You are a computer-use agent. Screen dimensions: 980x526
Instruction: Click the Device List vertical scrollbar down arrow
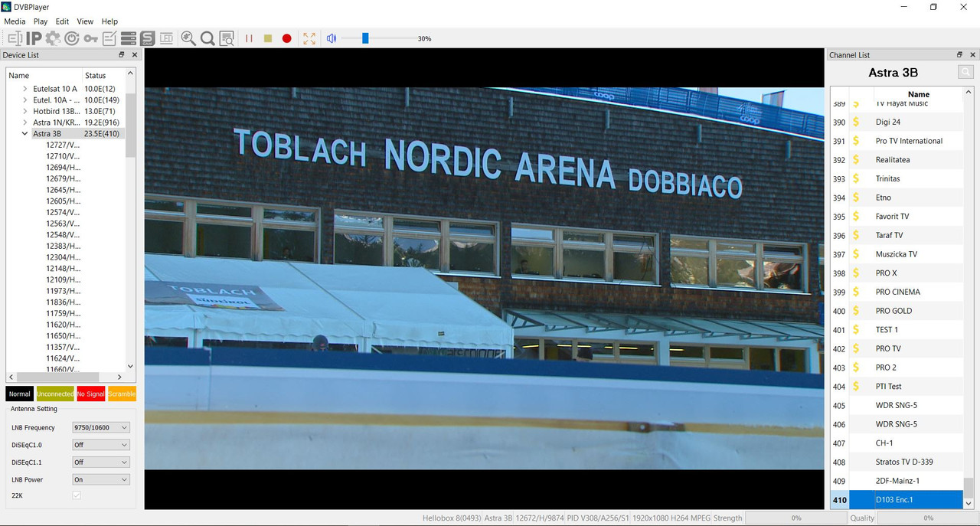tap(130, 367)
